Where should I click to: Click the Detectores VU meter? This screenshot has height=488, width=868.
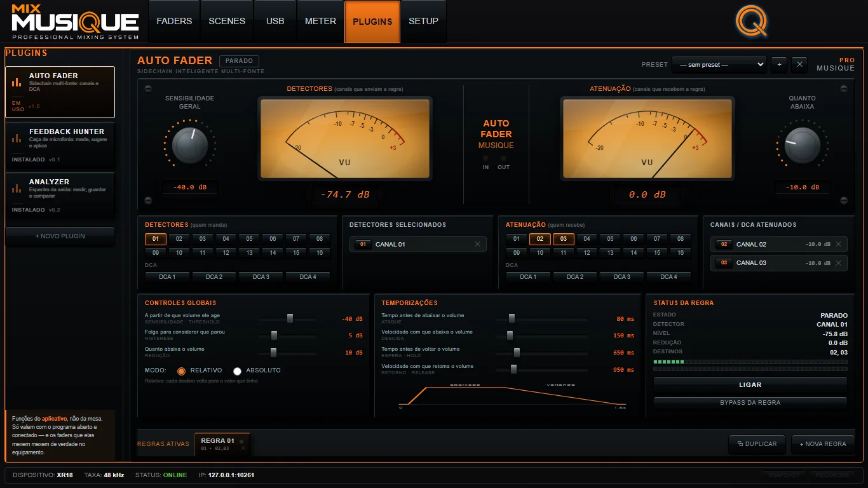point(345,138)
